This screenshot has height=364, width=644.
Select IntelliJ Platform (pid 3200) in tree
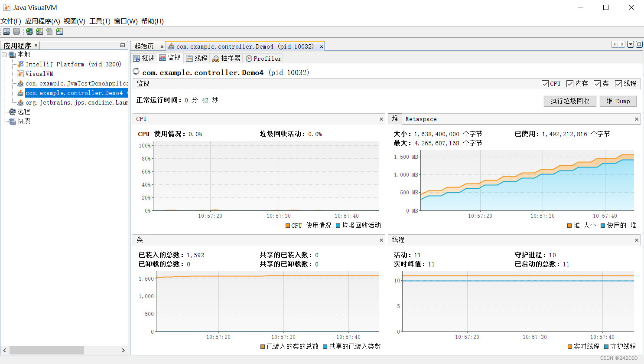pos(73,64)
